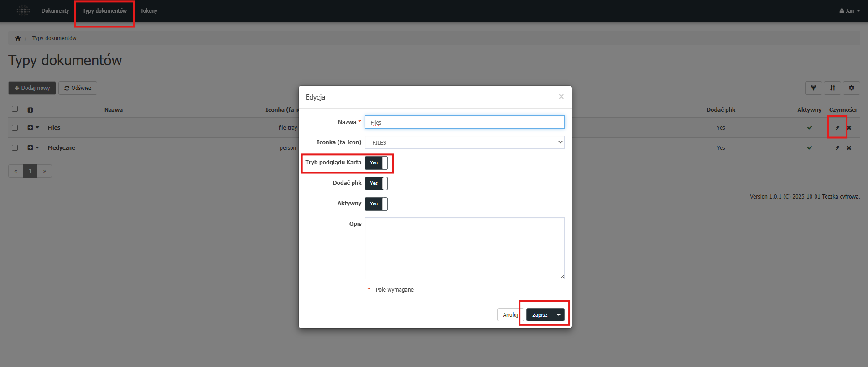The image size is (868, 367).
Task: Open the Jan user menu
Action: tap(849, 11)
